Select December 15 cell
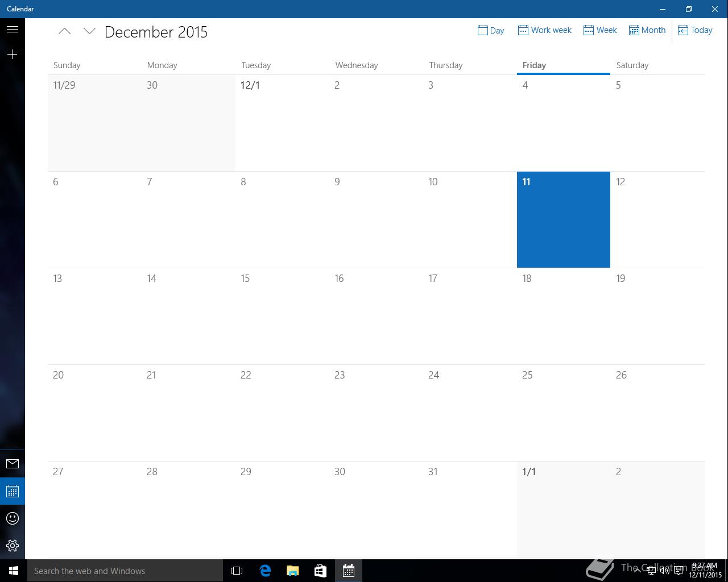Screen dimensions: 728x582 pyautogui.click(x=282, y=316)
